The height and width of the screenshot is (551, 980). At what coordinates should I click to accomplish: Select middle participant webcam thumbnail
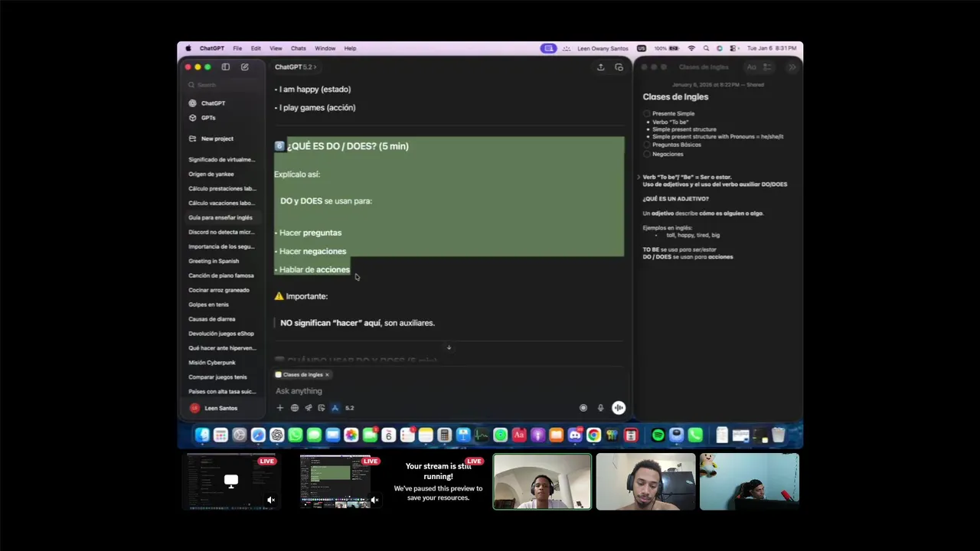pyautogui.click(x=646, y=482)
